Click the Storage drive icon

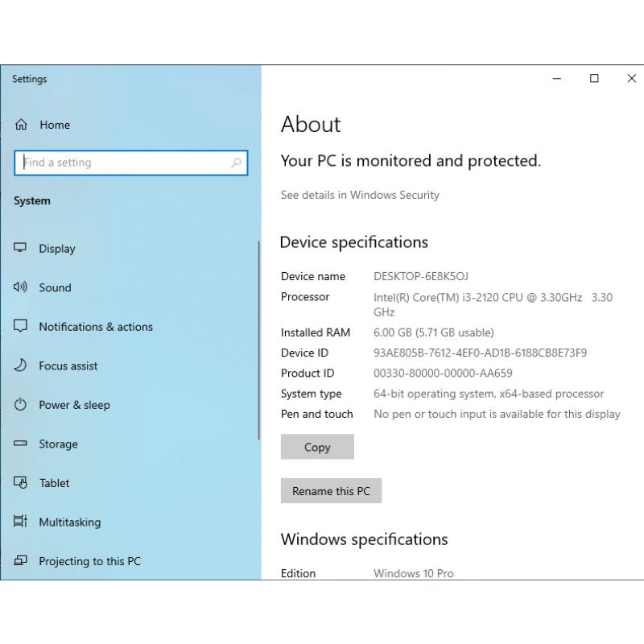[x=21, y=444]
